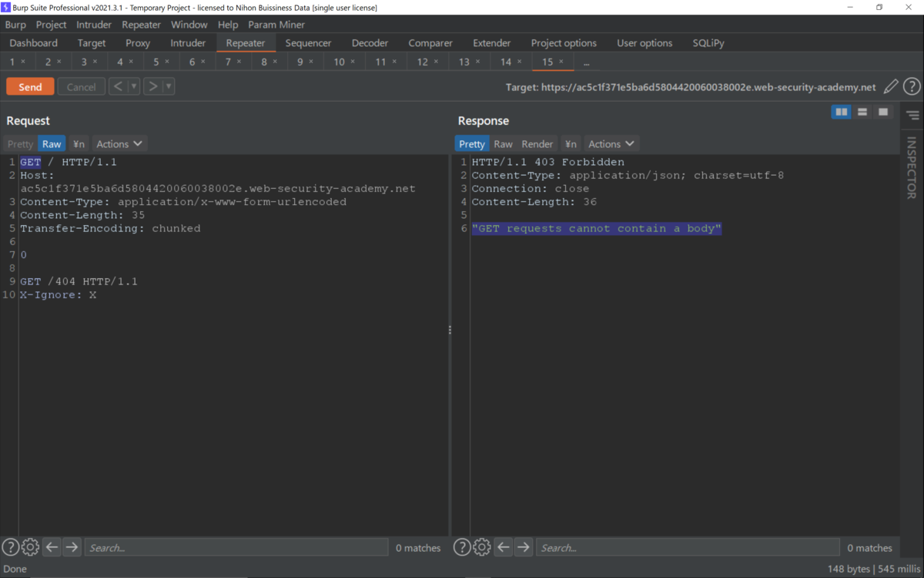Click the splitter handle between request and response
Screen dimensions: 924x578
click(450, 330)
